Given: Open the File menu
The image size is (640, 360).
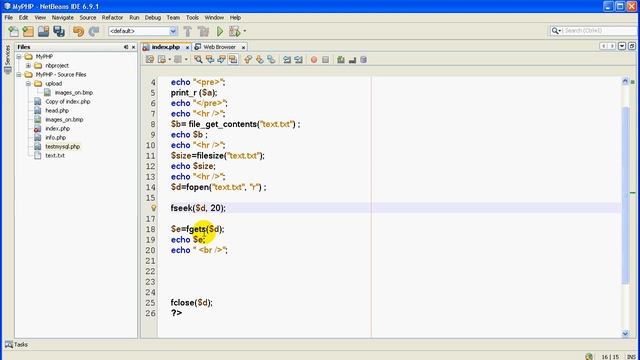Looking at the screenshot, I should click(x=9, y=18).
